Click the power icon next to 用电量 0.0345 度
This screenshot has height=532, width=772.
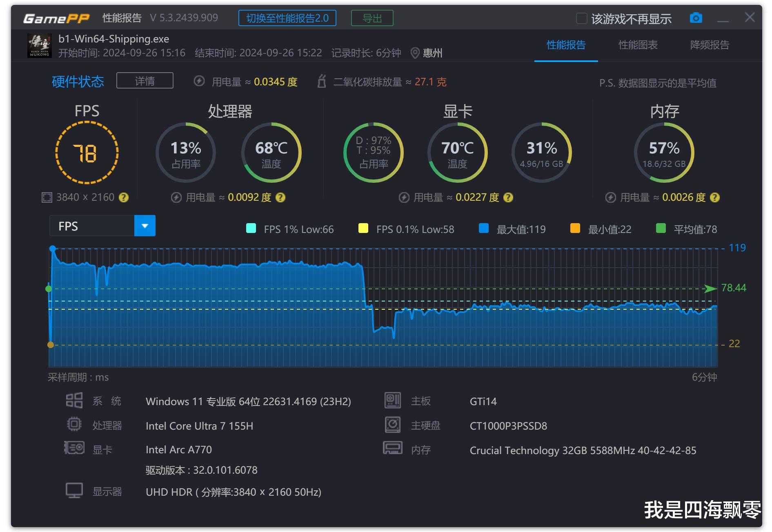(199, 81)
